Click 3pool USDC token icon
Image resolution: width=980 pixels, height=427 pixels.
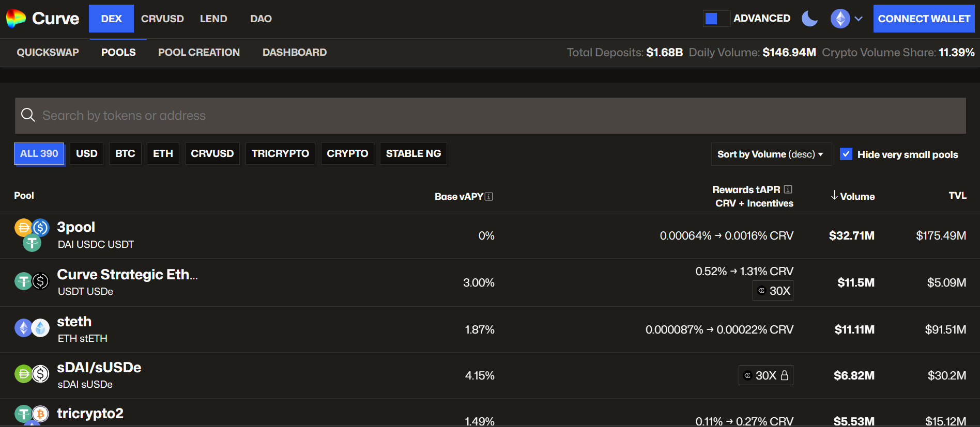(x=41, y=227)
